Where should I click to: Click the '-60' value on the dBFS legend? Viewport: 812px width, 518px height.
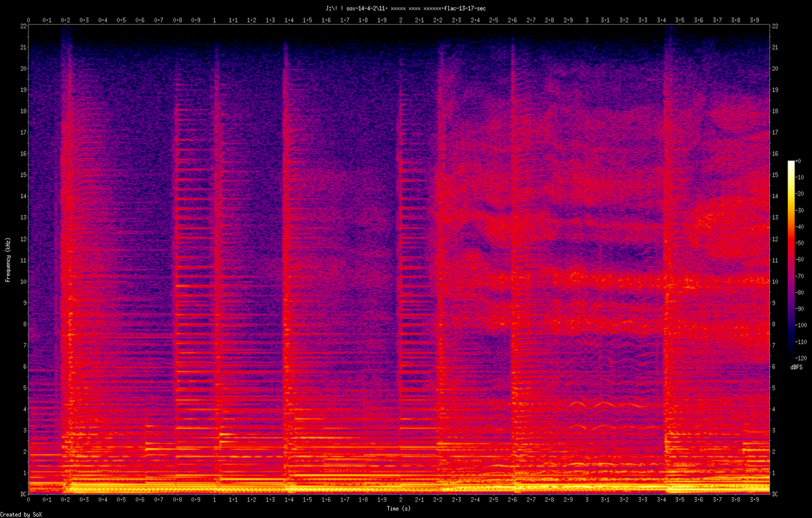point(800,259)
